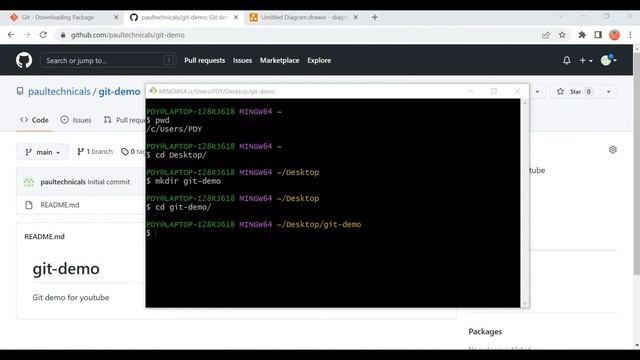This screenshot has height=360, width=640.
Task: Open the dropdown arrow next to Star
Action: click(x=608, y=91)
